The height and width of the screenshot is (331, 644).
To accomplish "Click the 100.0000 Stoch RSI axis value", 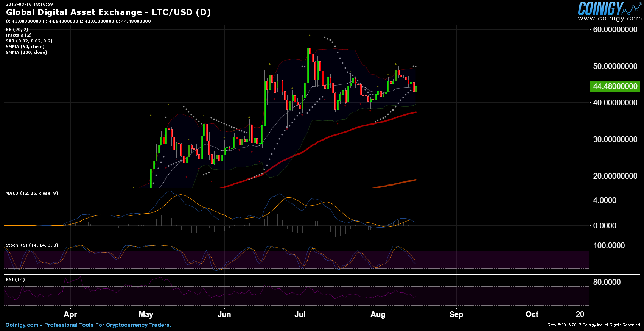I will pos(609,245).
